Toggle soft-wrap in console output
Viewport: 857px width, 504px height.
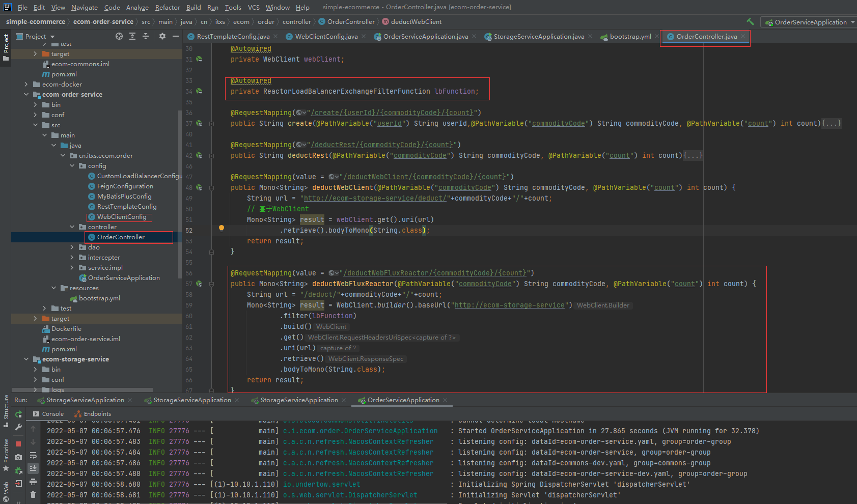33,455
